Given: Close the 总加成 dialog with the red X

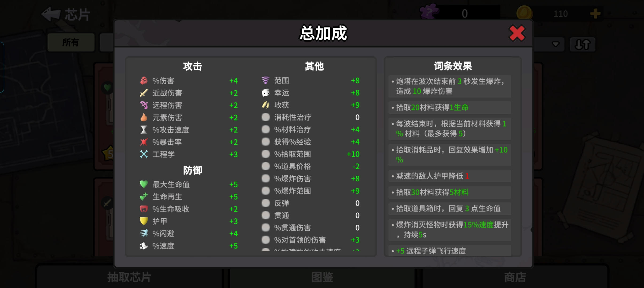Looking at the screenshot, I should click(x=517, y=33).
